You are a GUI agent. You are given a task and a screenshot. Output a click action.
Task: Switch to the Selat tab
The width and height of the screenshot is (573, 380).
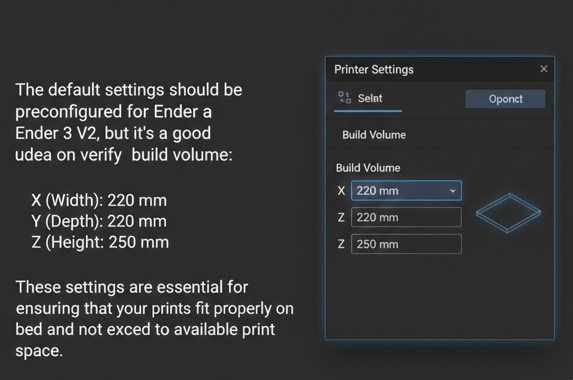tap(368, 99)
